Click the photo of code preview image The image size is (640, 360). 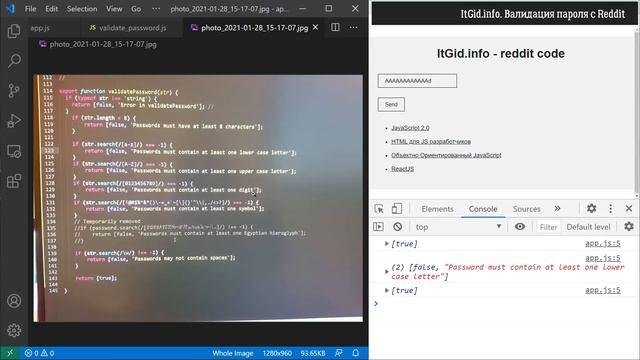pos(198,198)
